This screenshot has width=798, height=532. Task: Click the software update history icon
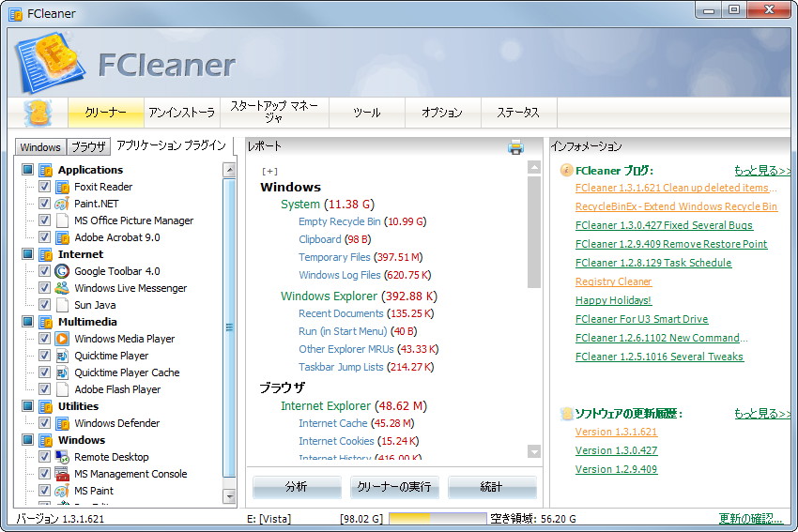click(x=566, y=414)
